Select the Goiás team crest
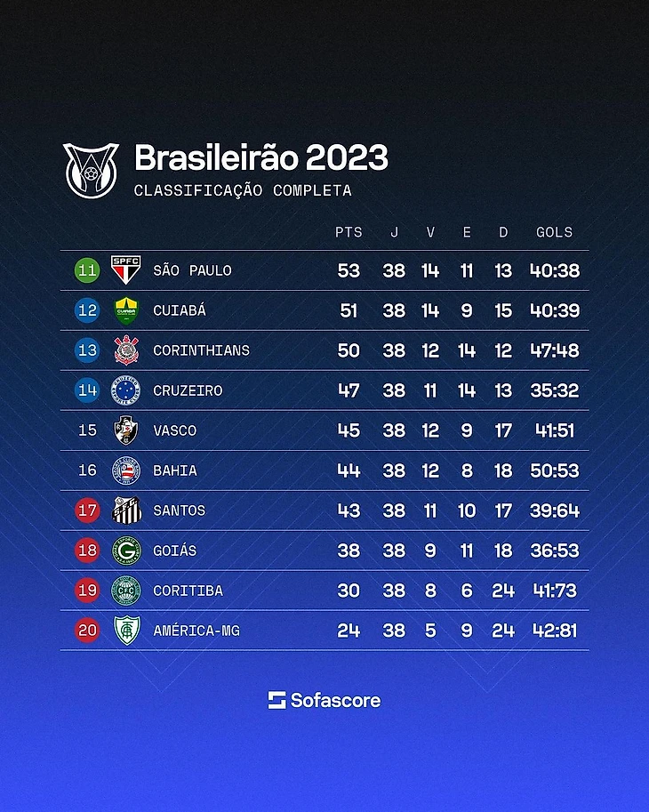 (x=126, y=551)
